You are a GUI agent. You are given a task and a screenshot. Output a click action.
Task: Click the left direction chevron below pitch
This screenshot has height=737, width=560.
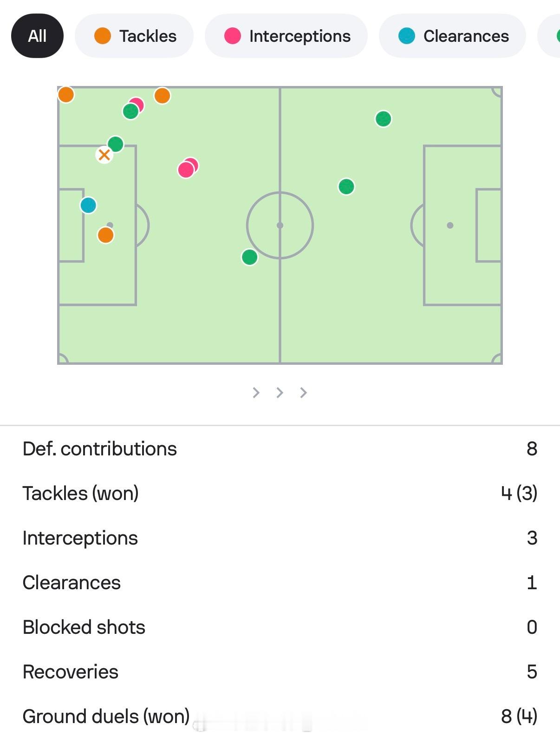pyautogui.click(x=256, y=393)
